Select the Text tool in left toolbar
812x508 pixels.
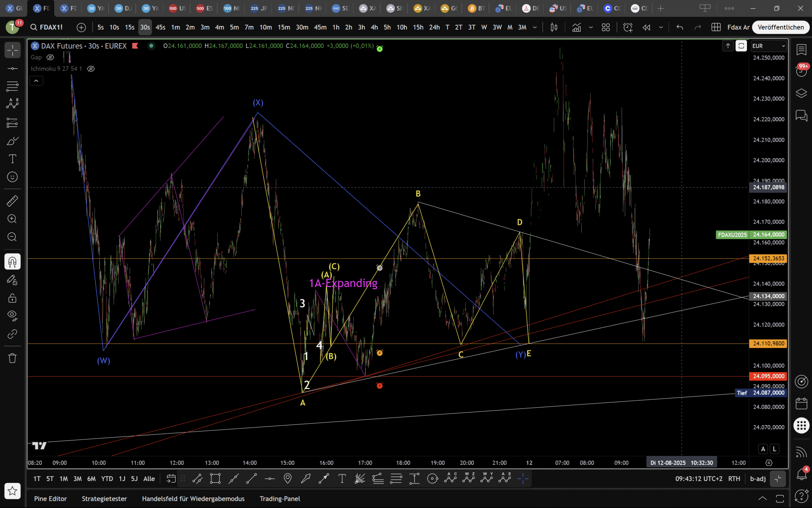click(12, 159)
